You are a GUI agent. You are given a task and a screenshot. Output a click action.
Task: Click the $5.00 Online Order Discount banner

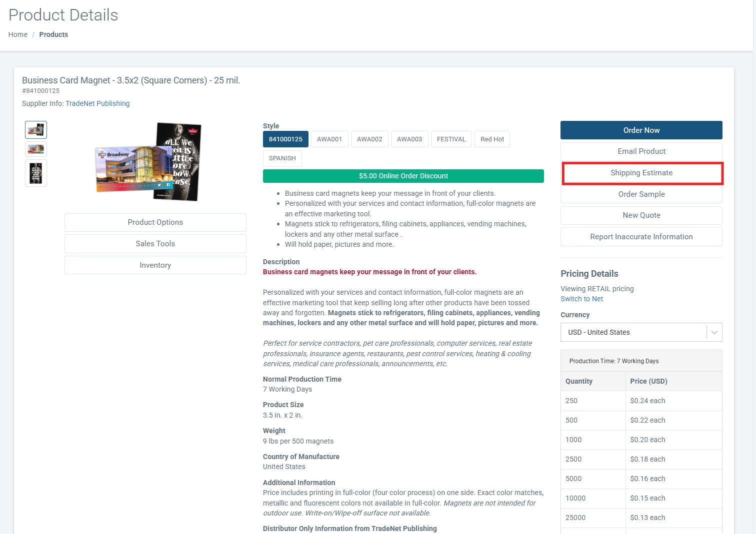[x=403, y=176]
